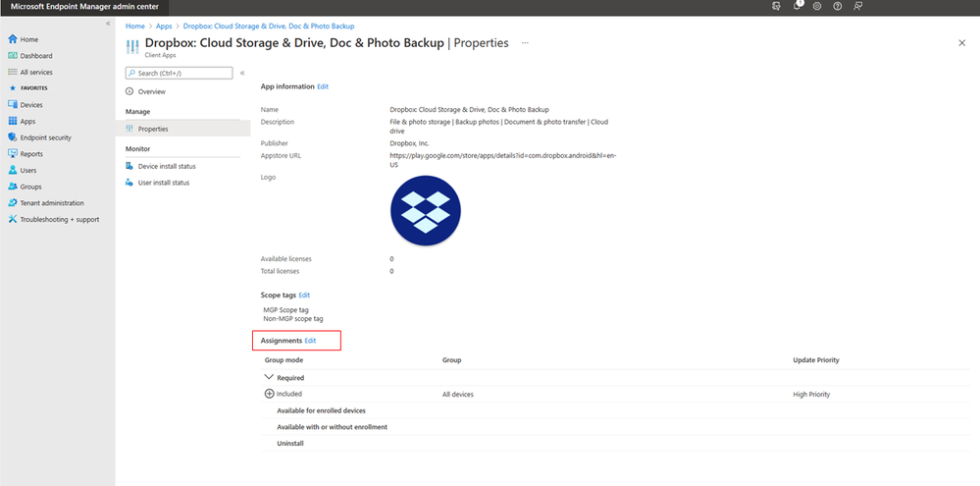
Task: Click the Users icon in sidebar
Action: (x=13, y=170)
